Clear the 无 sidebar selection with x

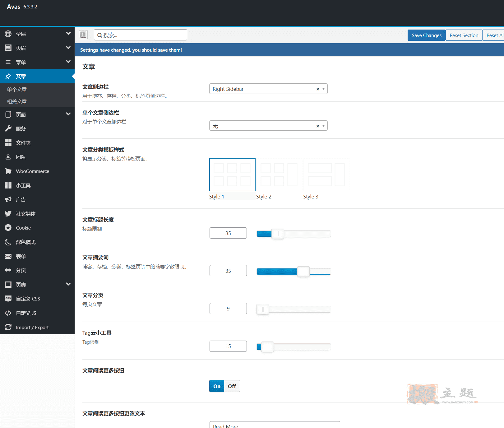(x=318, y=126)
